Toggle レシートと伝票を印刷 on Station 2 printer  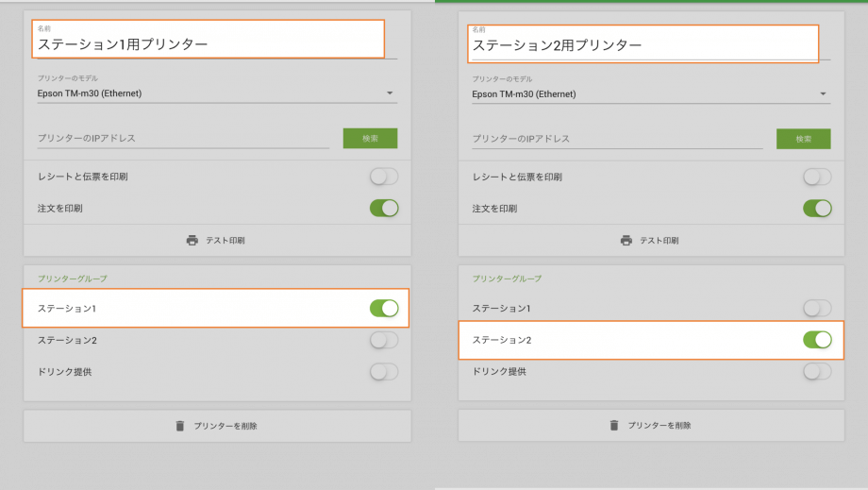817,177
